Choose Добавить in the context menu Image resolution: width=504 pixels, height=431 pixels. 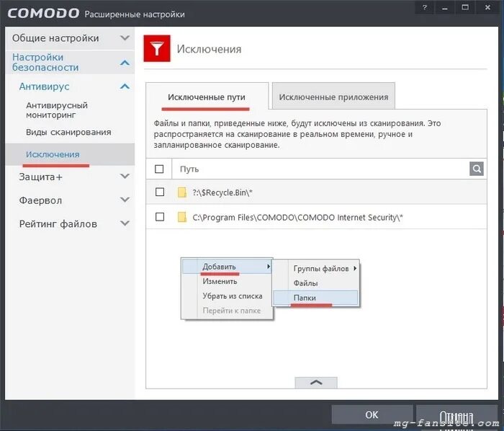click(x=227, y=267)
